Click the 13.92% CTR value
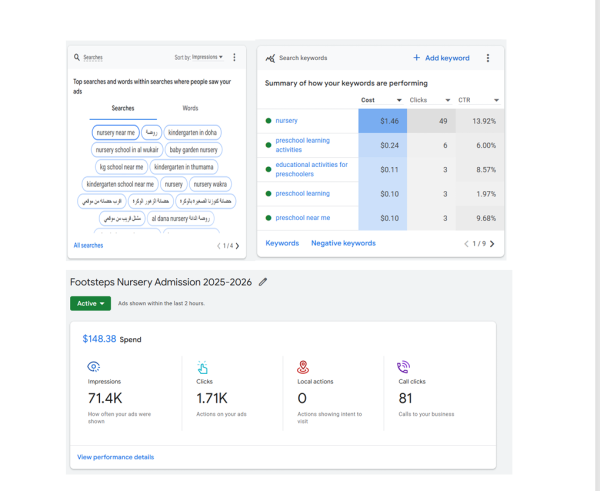 484,121
